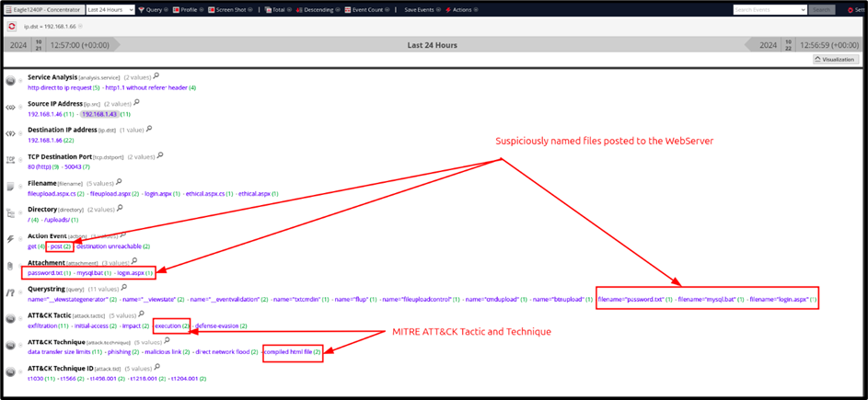
Task: Click the magnifier next to Source IP Address
Action: coord(137,102)
